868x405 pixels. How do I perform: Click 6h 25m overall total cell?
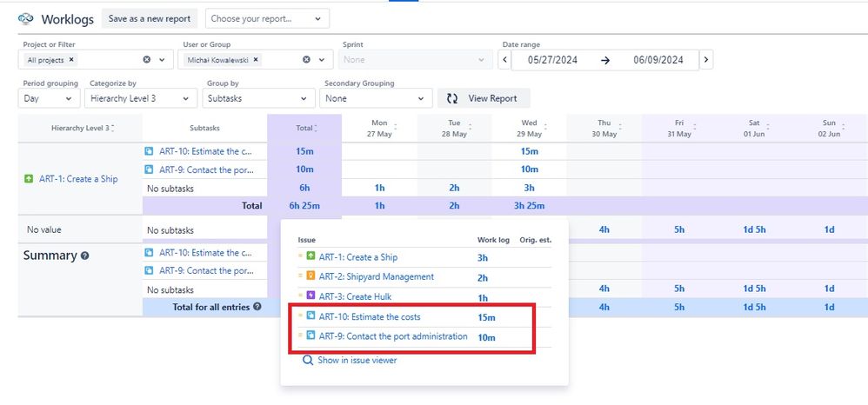coord(304,206)
